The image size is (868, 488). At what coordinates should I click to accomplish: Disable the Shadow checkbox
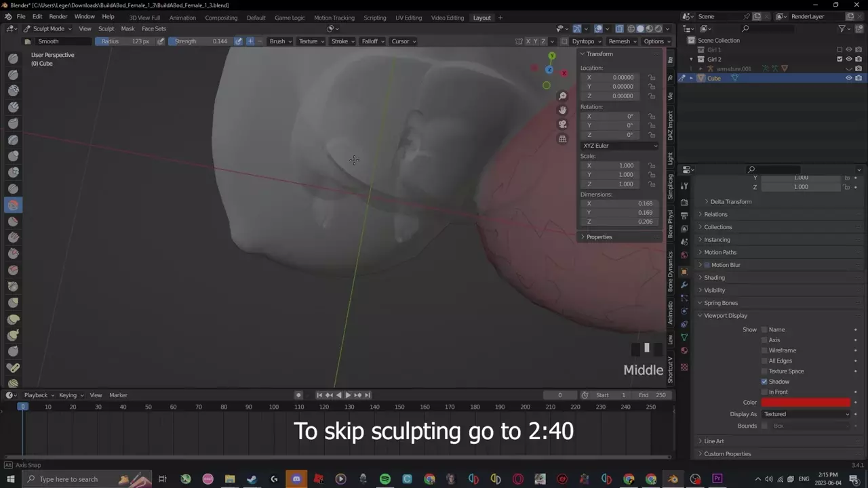coord(764,382)
